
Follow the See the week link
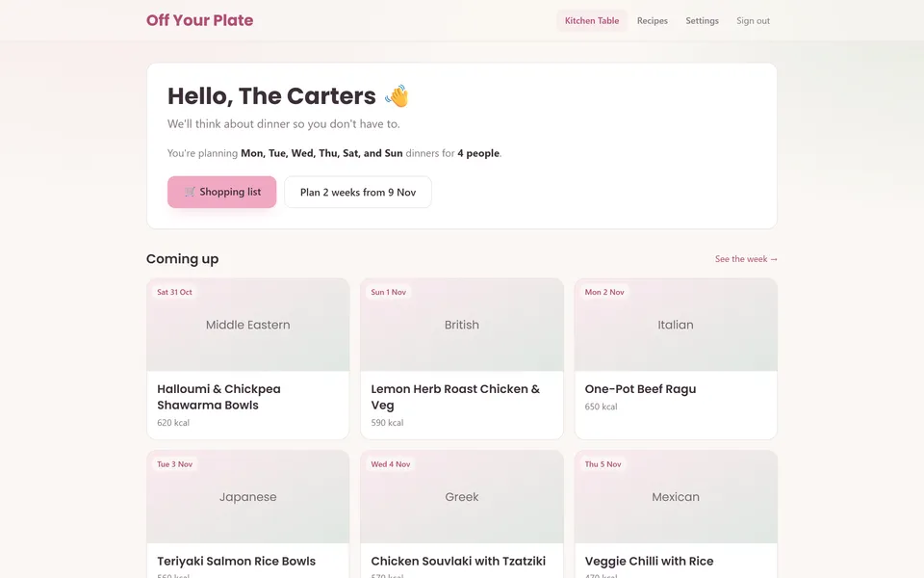(746, 259)
